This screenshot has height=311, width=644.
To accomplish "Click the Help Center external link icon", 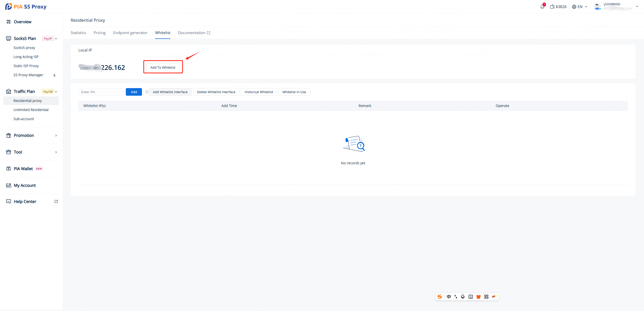I will pyautogui.click(x=56, y=201).
